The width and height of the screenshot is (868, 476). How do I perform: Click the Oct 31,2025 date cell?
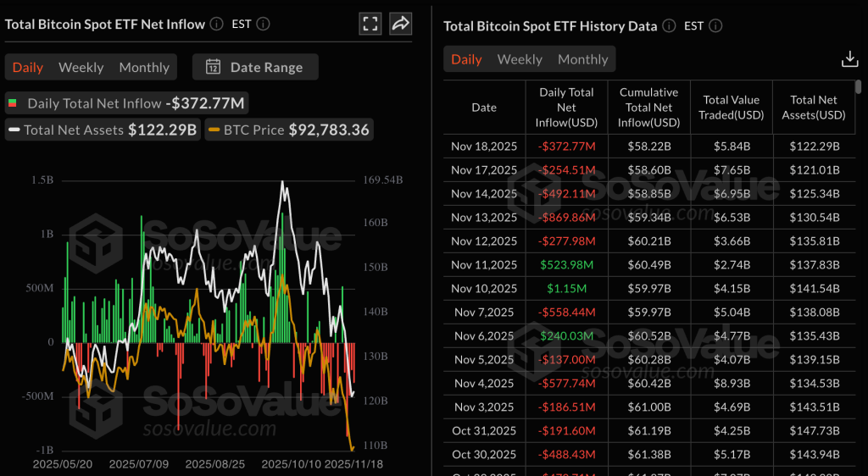pyautogui.click(x=484, y=430)
